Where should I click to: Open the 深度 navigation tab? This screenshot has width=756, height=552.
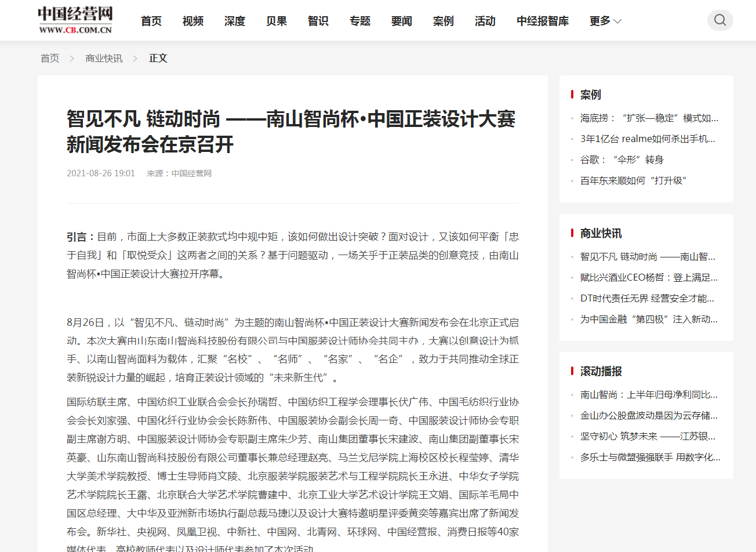click(x=235, y=21)
